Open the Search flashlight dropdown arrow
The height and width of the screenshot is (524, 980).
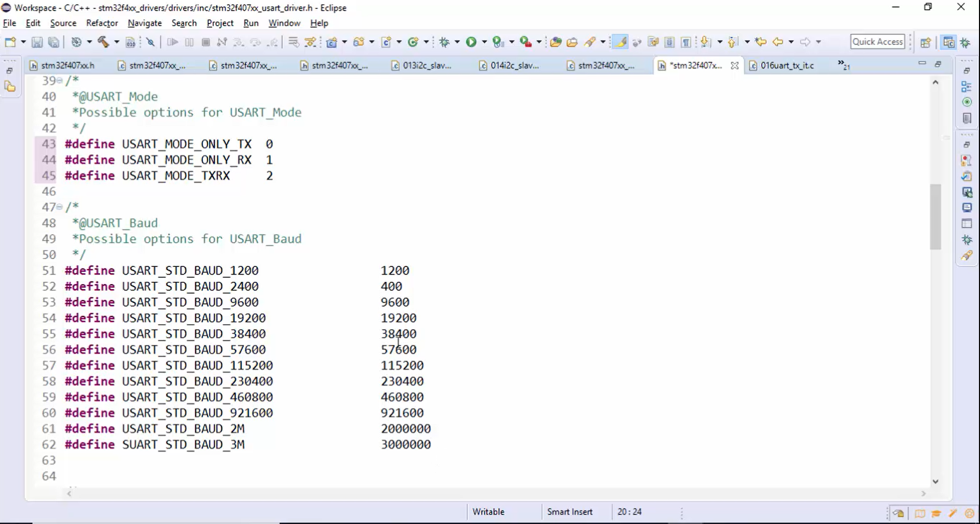coord(603,42)
